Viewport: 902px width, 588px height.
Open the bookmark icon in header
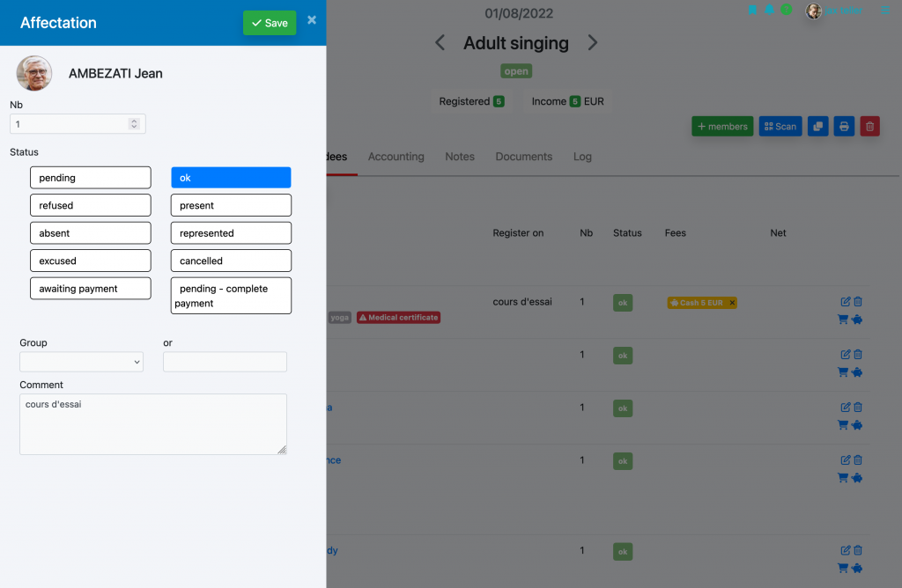(752, 10)
